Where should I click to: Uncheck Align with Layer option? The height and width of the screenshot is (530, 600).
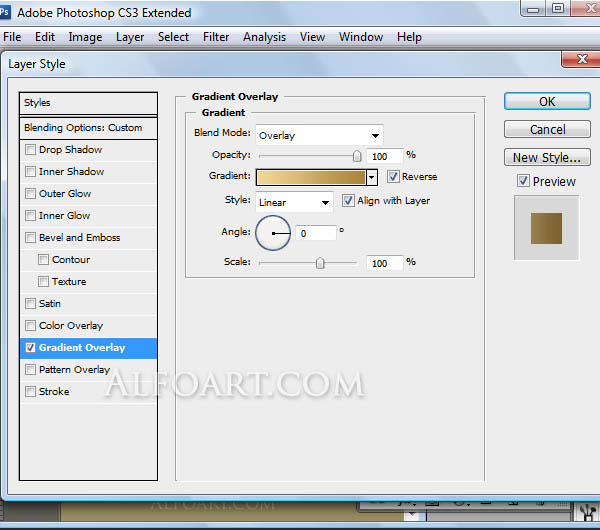point(348,201)
